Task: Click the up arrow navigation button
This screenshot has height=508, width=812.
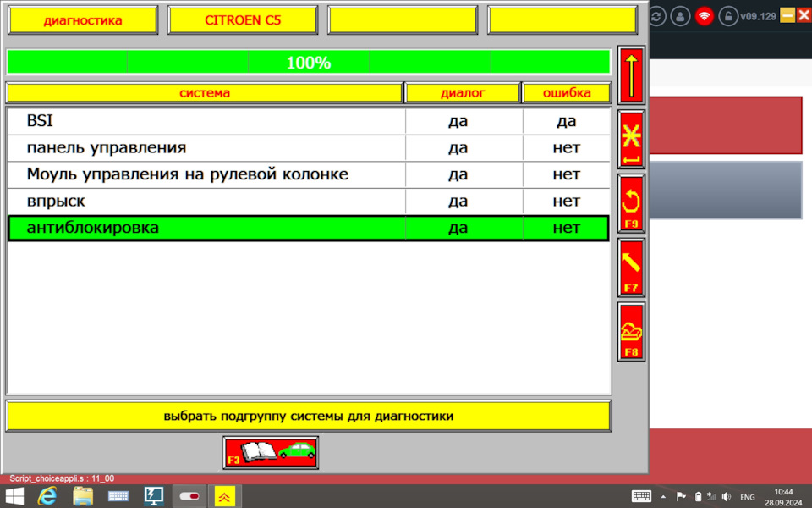Action: pos(631,75)
